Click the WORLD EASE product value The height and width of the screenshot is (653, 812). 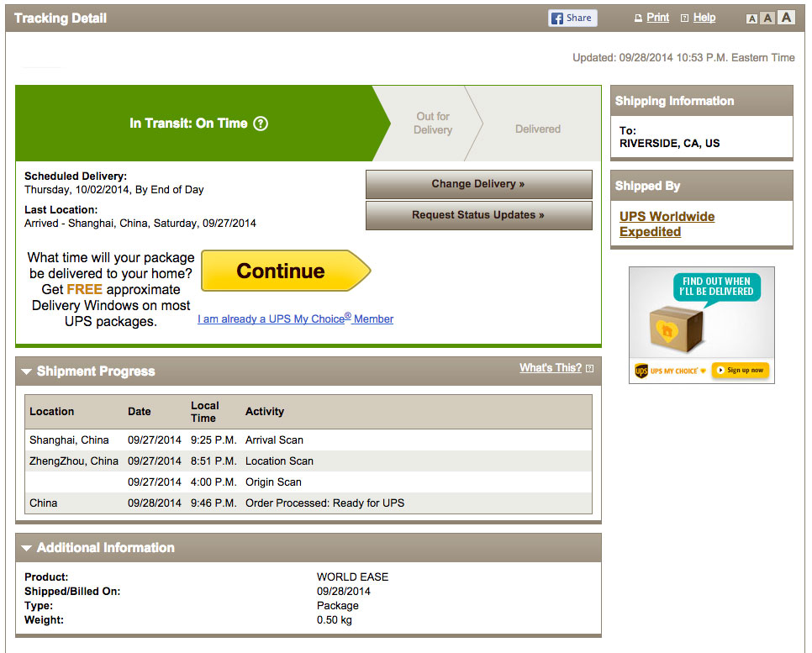352,577
